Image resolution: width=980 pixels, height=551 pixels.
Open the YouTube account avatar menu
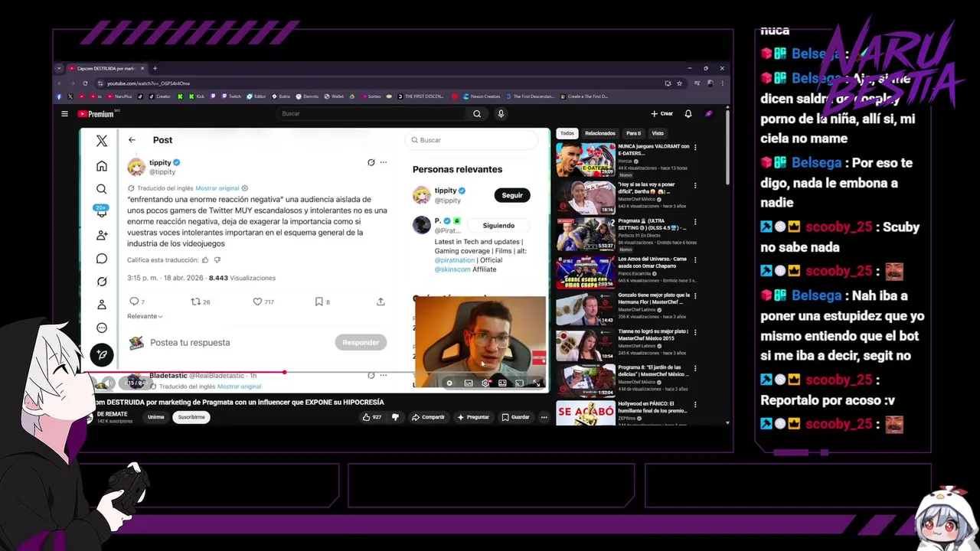coord(709,114)
